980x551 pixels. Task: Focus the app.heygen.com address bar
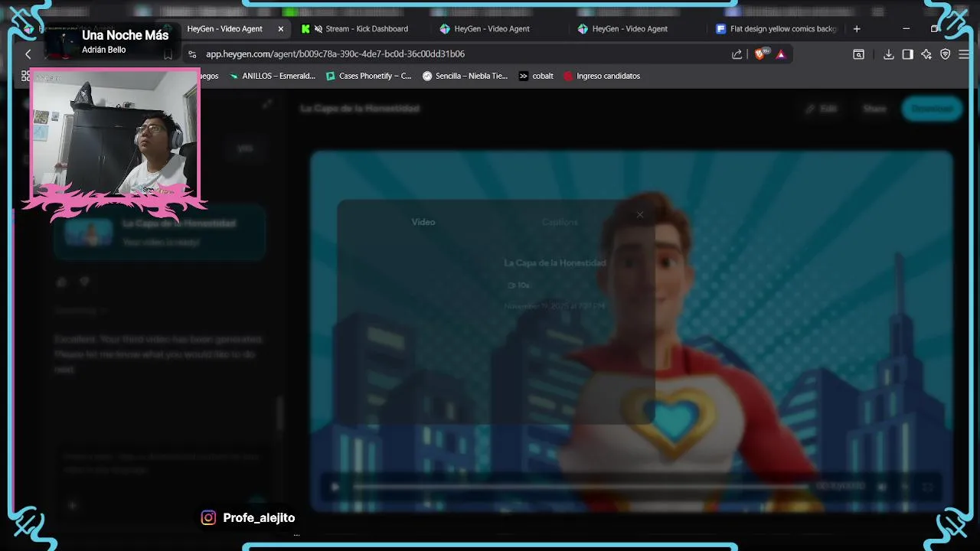459,54
